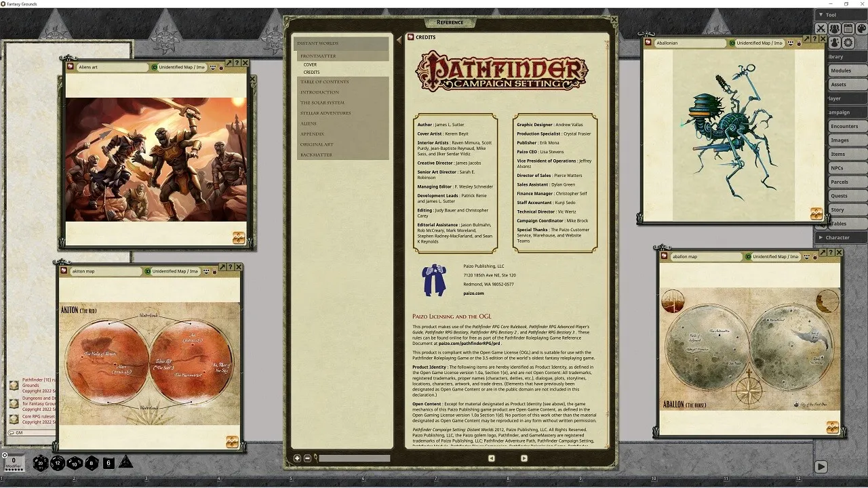868x488 pixels.
Task: Open Assets in the sidebar
Action: click(x=847, y=85)
